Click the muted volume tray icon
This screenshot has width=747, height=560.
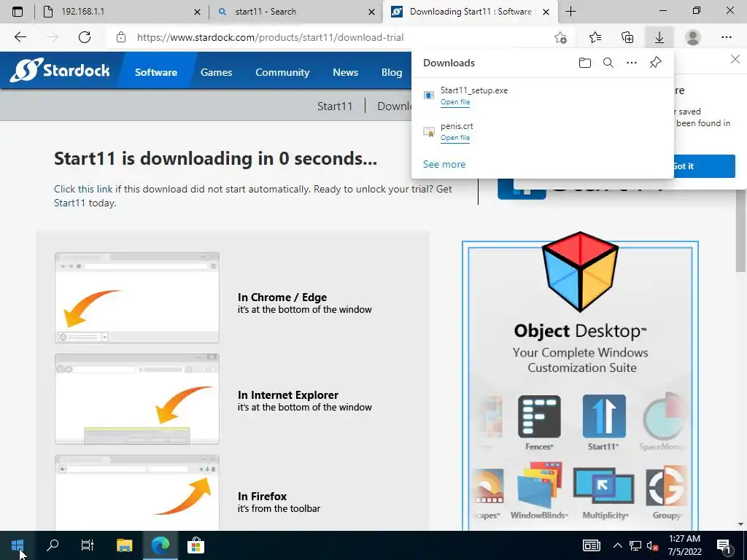(652, 545)
